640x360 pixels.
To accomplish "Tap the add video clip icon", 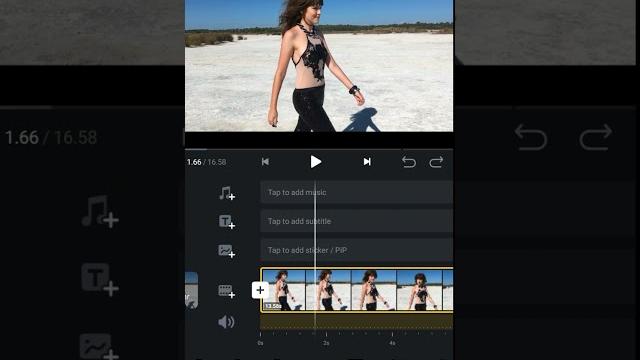I will pos(227,291).
